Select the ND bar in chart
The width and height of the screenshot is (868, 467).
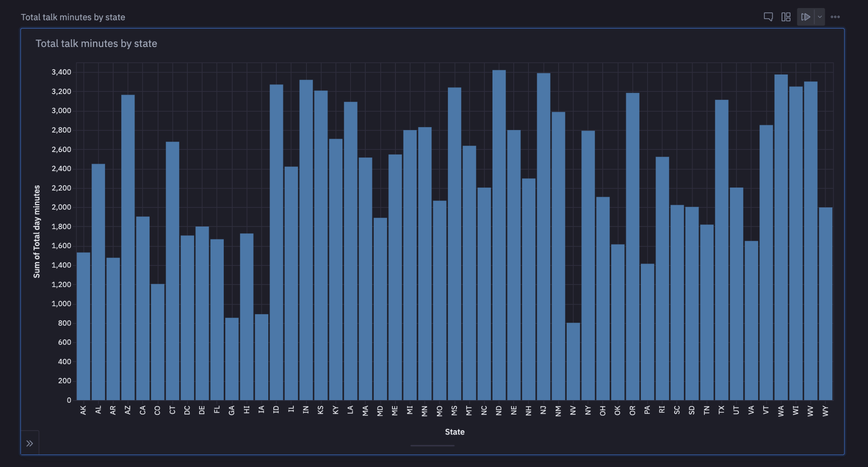[499, 235]
